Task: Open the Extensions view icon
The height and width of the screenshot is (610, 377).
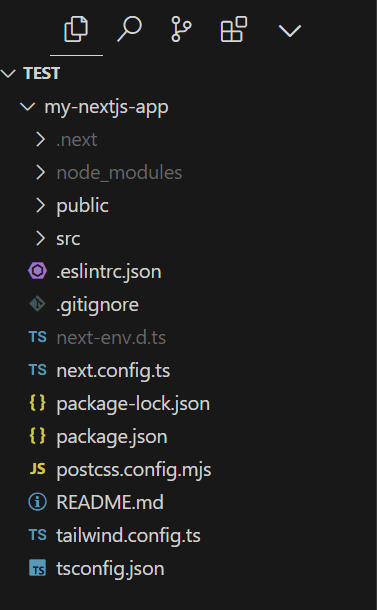Action: click(234, 29)
